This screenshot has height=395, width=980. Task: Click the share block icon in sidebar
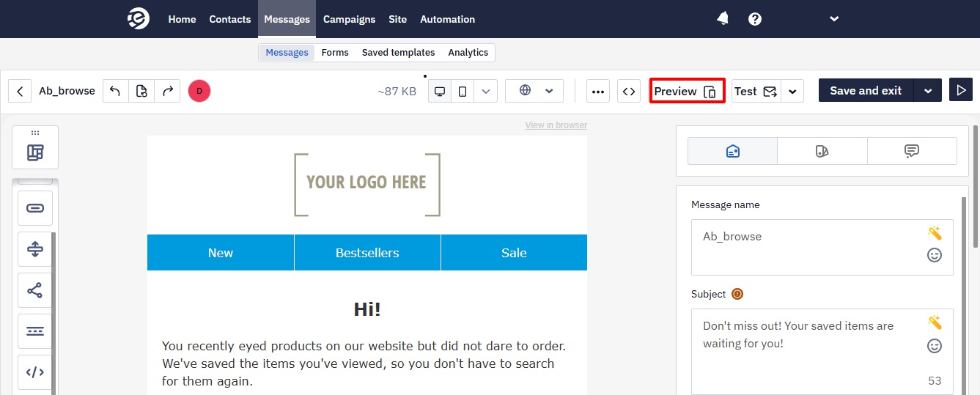[35, 290]
